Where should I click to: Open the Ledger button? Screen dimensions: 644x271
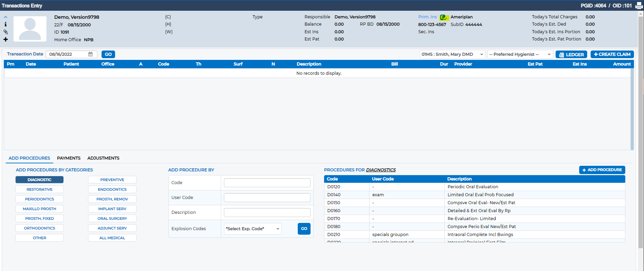click(x=571, y=54)
